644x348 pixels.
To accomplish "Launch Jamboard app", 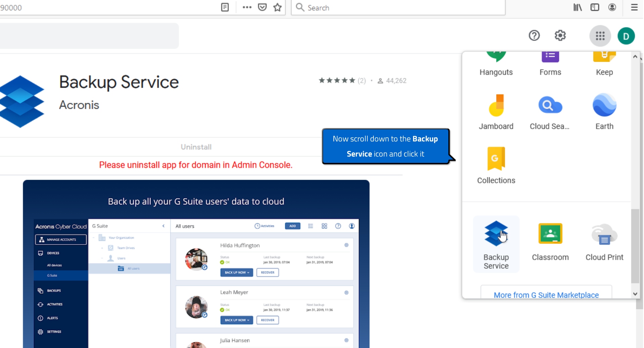I will click(x=496, y=112).
